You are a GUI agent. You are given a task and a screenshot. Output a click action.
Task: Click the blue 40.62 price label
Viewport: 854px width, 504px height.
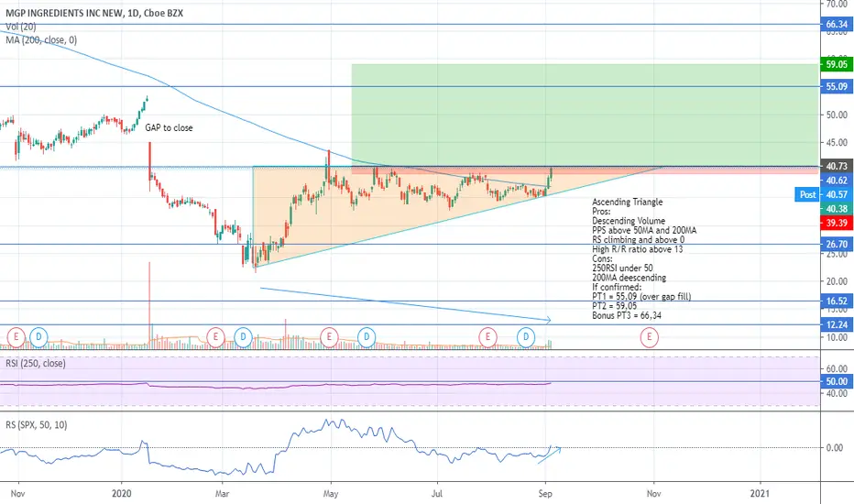click(x=837, y=181)
